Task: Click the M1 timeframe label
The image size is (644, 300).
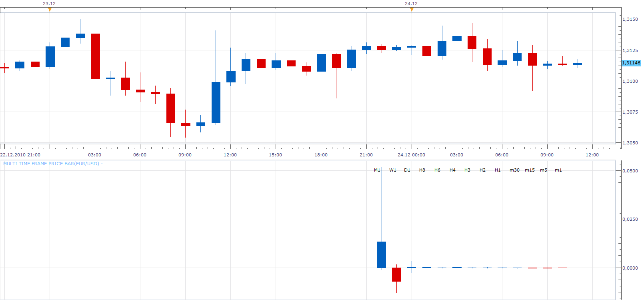Action: [x=377, y=170]
